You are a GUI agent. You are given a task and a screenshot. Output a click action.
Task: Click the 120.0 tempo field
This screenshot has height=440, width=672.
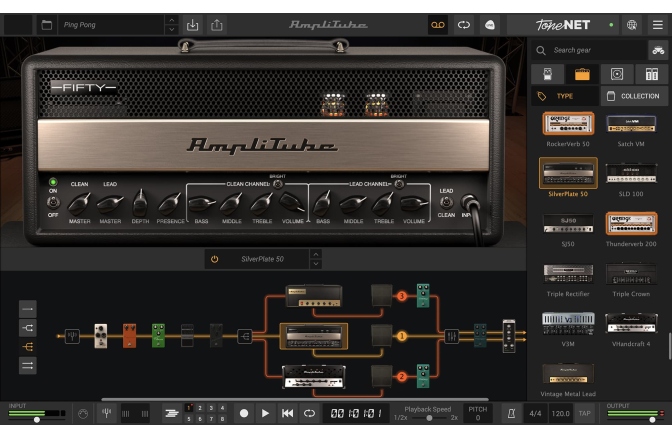pyautogui.click(x=561, y=413)
